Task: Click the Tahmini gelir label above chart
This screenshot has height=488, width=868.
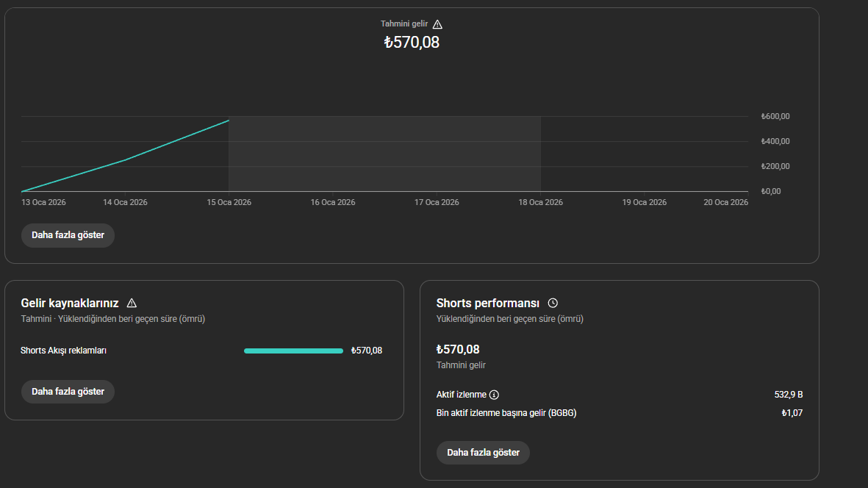Action: (404, 24)
